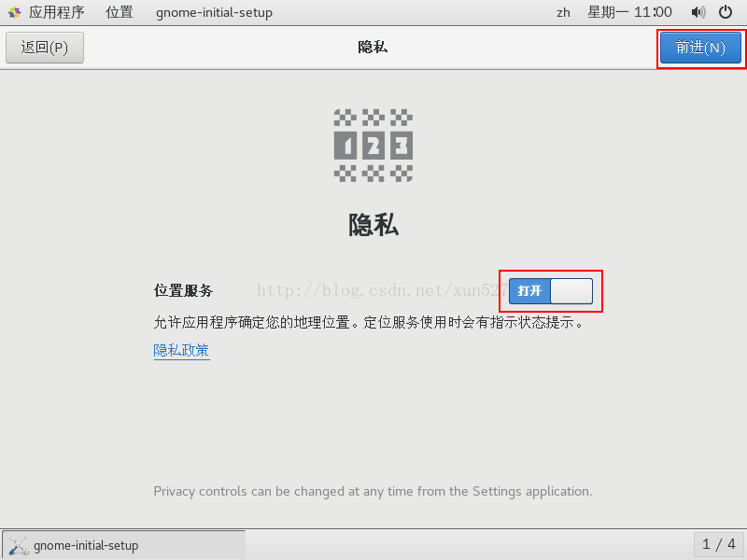
Task: Click the white handle of the location switch
Action: coord(571,291)
